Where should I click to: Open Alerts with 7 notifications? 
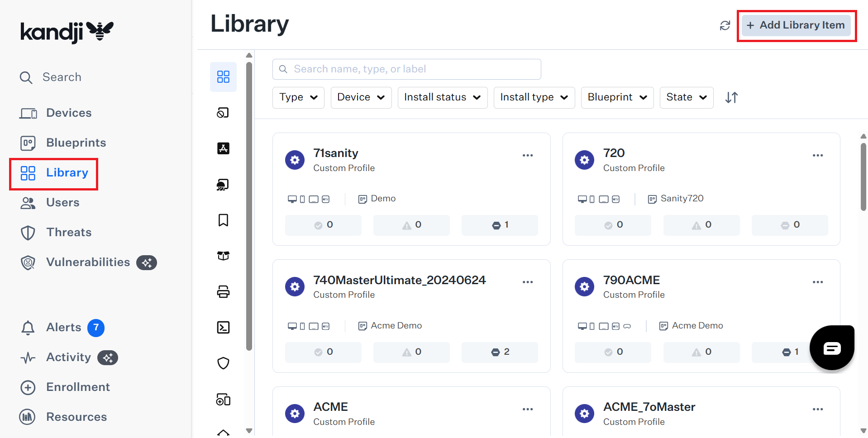(x=63, y=328)
